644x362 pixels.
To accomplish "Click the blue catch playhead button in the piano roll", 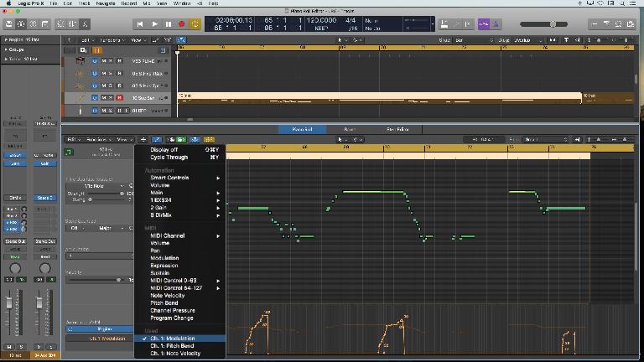I will tap(195, 140).
